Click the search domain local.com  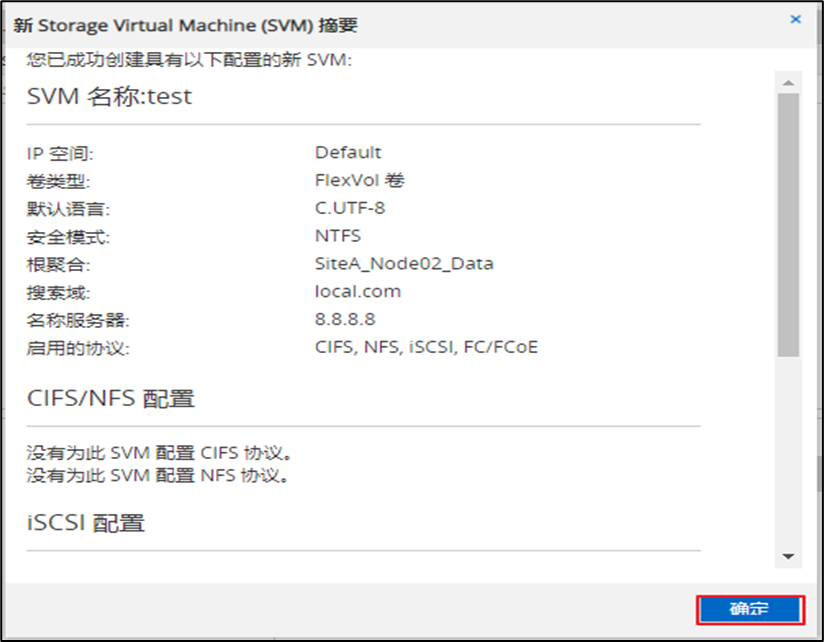coord(357,292)
